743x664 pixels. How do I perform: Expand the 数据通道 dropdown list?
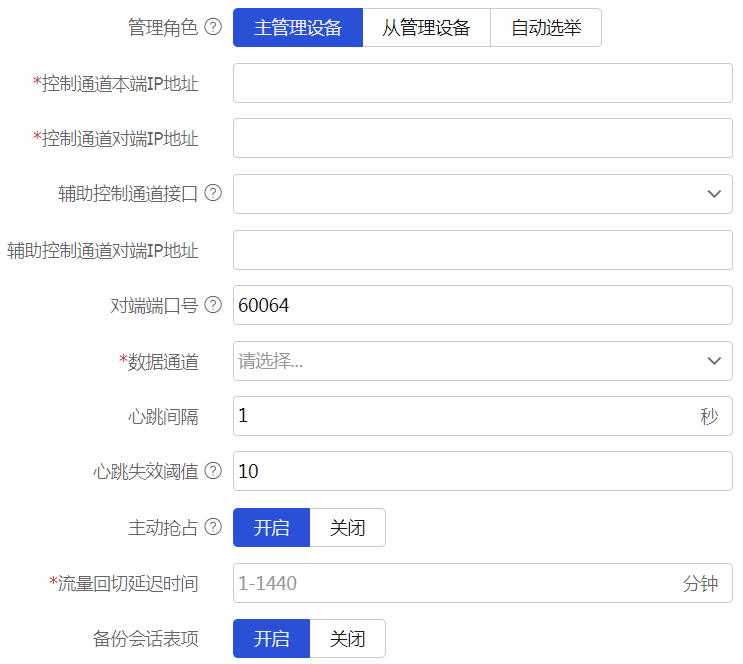[482, 361]
